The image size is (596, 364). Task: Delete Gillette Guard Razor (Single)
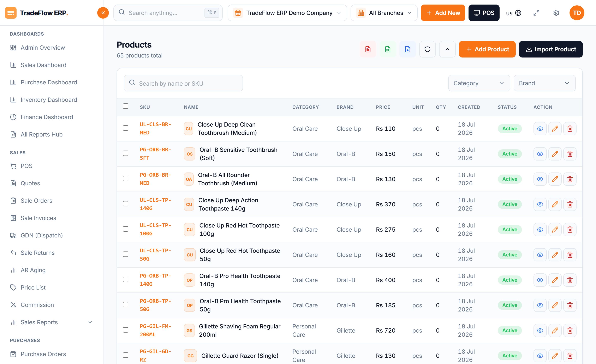(570, 356)
